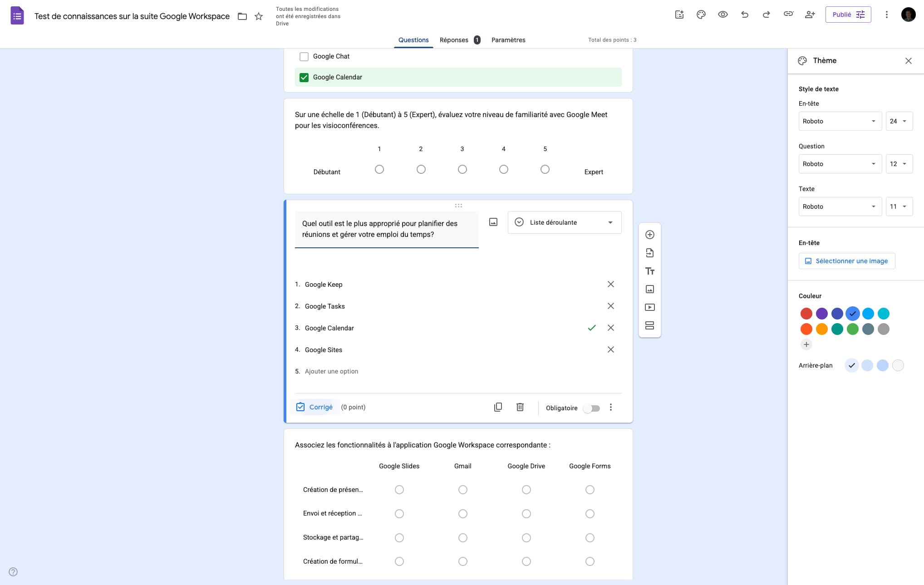Close the Thème panel

click(x=909, y=61)
